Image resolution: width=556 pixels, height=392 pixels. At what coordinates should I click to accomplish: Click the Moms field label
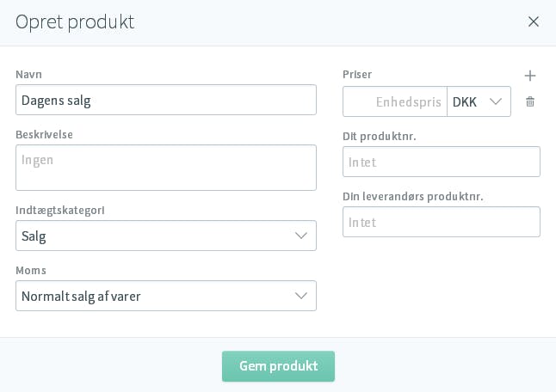(31, 271)
